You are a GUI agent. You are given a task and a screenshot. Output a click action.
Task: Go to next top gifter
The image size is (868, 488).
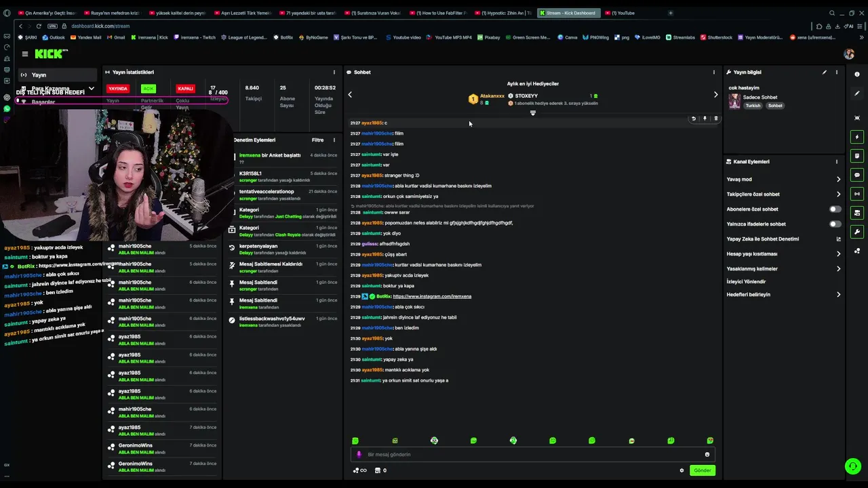[x=715, y=95]
